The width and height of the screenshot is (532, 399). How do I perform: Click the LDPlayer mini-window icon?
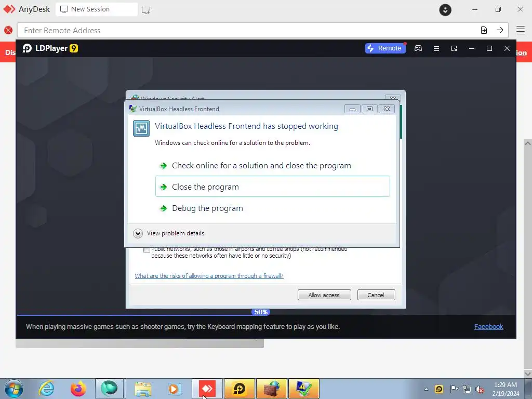pos(454,48)
